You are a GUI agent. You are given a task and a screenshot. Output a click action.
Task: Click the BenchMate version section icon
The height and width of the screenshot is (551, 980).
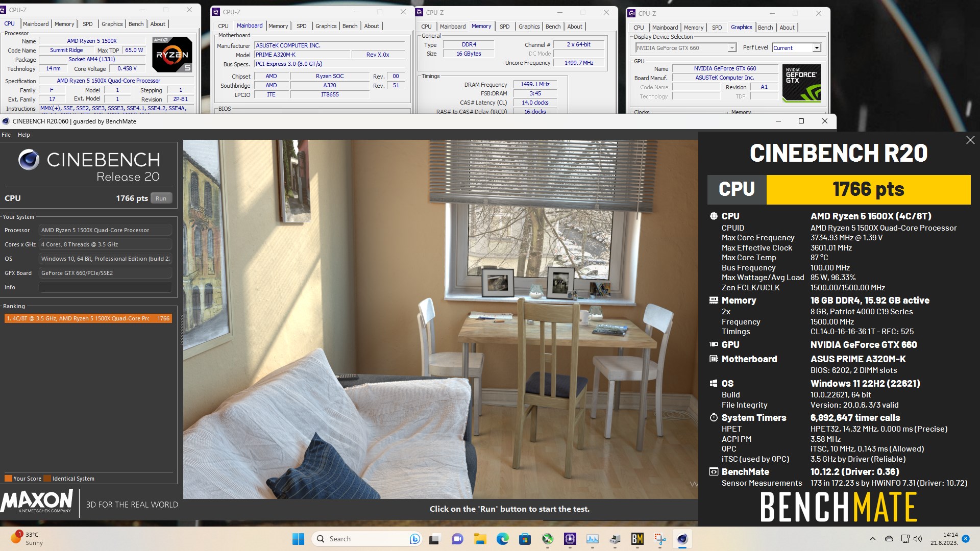[714, 472]
